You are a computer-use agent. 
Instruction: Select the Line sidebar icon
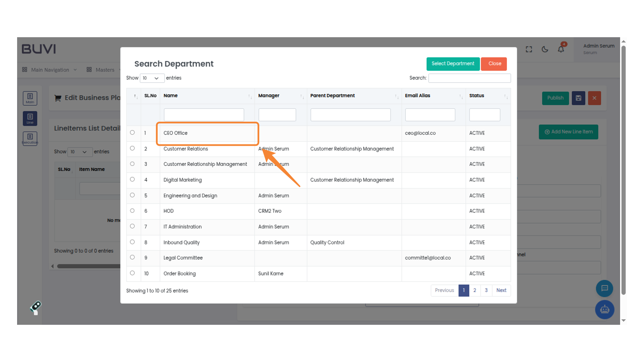(30, 118)
